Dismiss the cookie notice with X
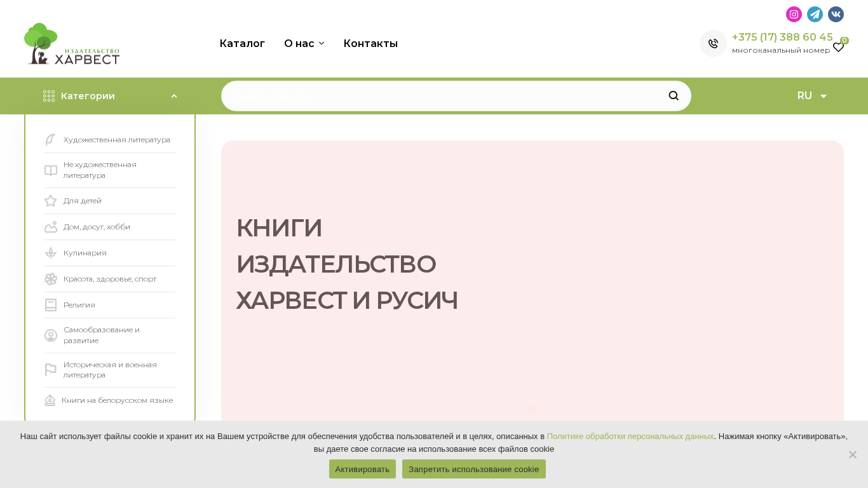This screenshot has height=488, width=868. 853,454
